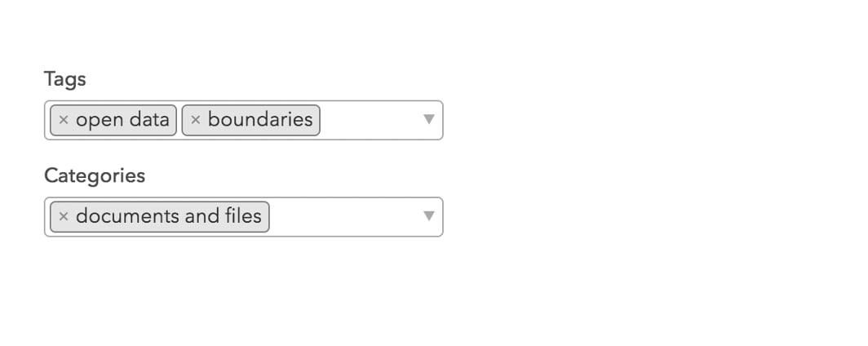Screen dimensions: 868x346
Task: Select the "documents and files" chip text
Action: (168, 216)
